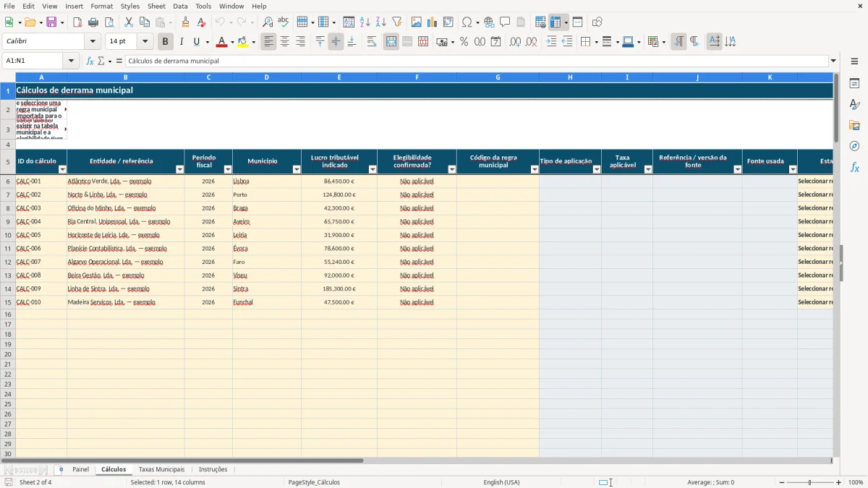Toggle Wrap Text for cells
The image size is (868, 488).
click(x=372, y=42)
